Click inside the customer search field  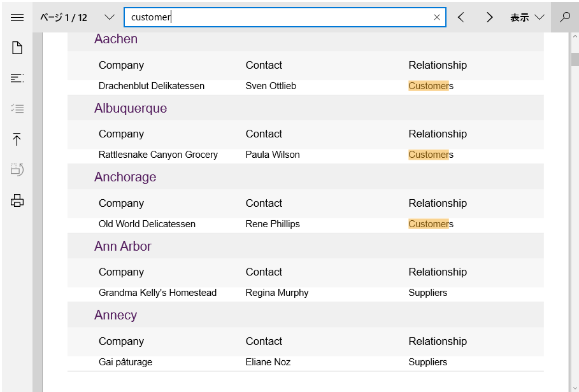point(281,17)
